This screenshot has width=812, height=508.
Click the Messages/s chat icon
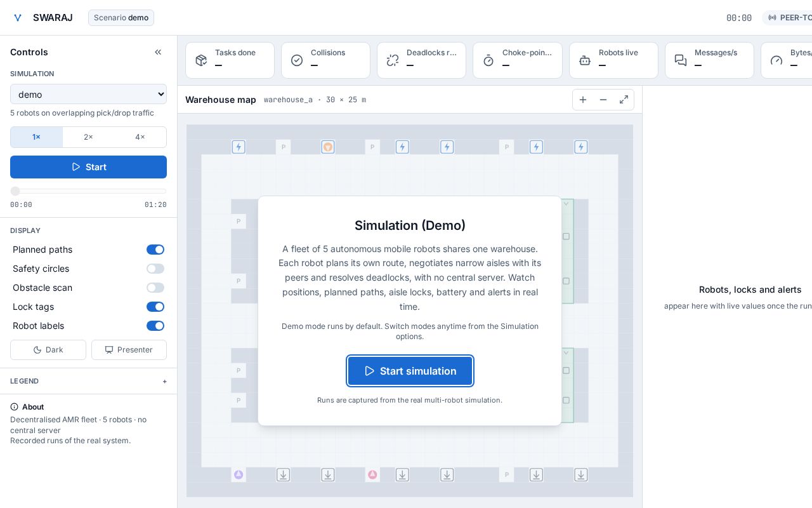pos(681,60)
